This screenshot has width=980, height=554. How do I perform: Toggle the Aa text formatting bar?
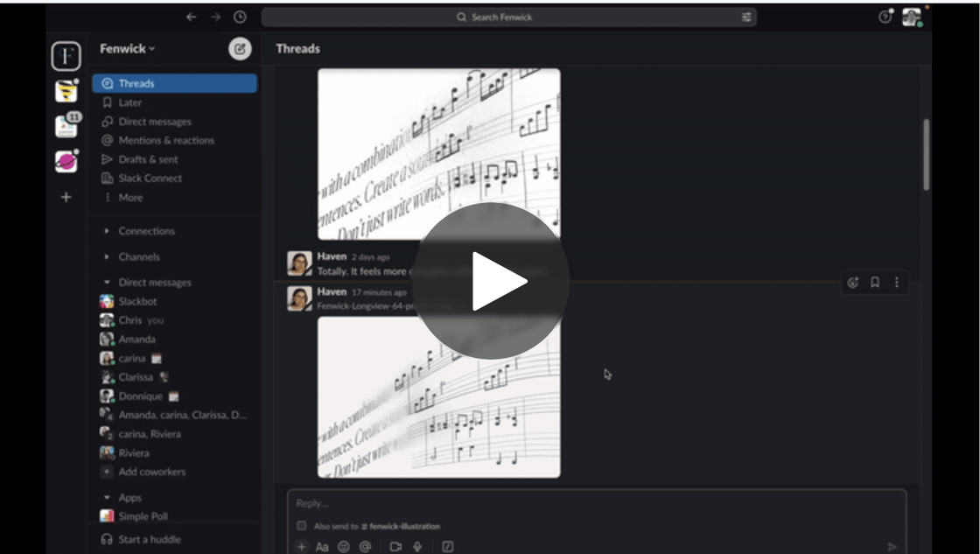tap(322, 546)
